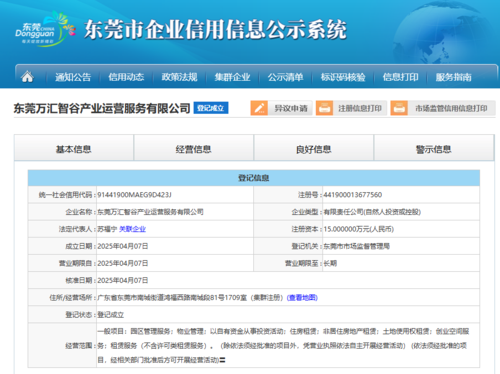
Task: Open 服务指南 navigation item
Action: click(x=453, y=77)
